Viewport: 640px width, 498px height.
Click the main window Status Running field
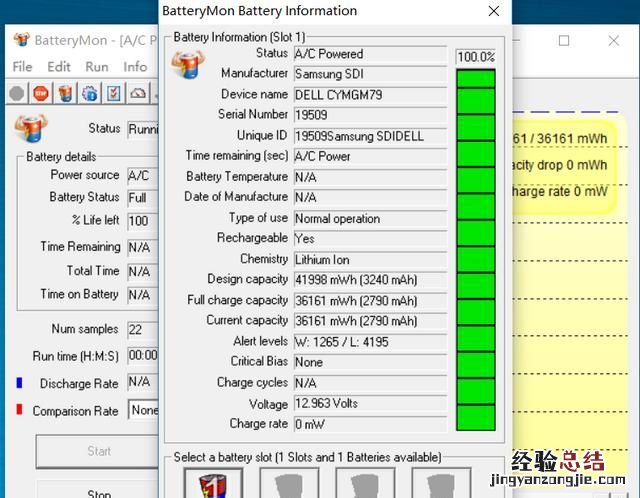(143, 129)
